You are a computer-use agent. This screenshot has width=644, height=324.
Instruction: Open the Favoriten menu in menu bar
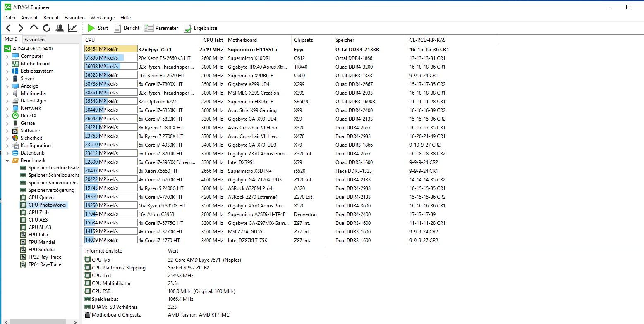(x=74, y=18)
